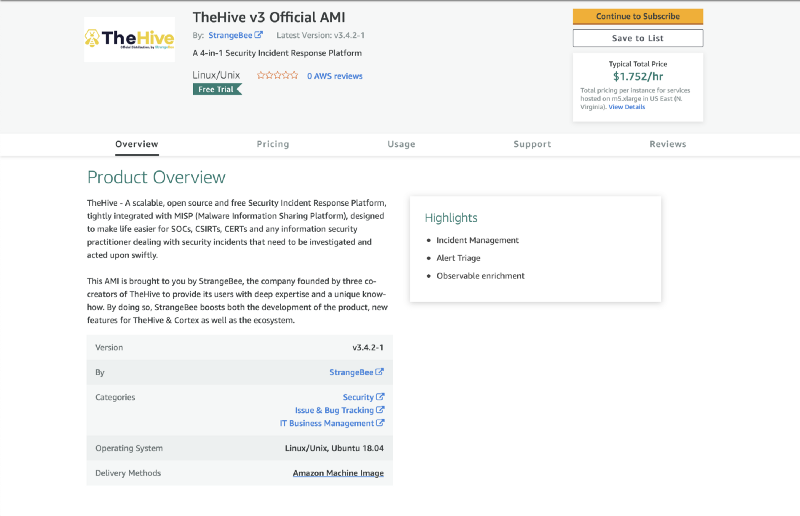Open the Reviews tab
This screenshot has height=516, width=800.
[667, 144]
